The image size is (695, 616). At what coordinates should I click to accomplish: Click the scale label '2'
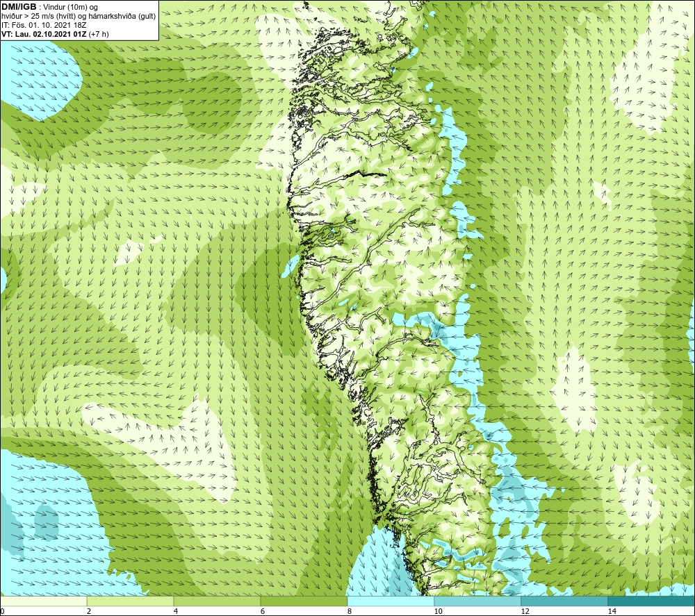pyautogui.click(x=89, y=612)
